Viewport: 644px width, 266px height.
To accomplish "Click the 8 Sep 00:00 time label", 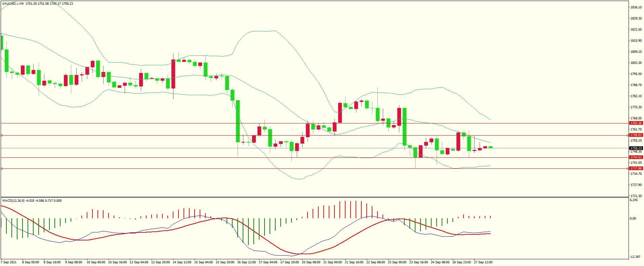I will [31, 262].
